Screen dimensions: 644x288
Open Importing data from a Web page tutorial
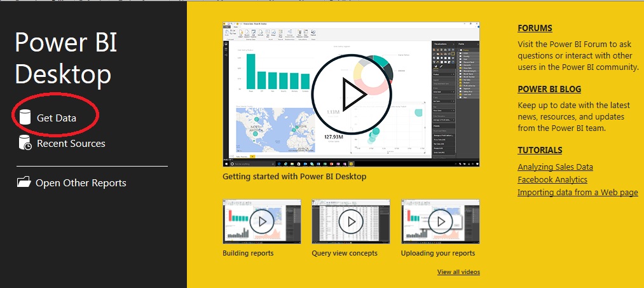pyautogui.click(x=578, y=192)
